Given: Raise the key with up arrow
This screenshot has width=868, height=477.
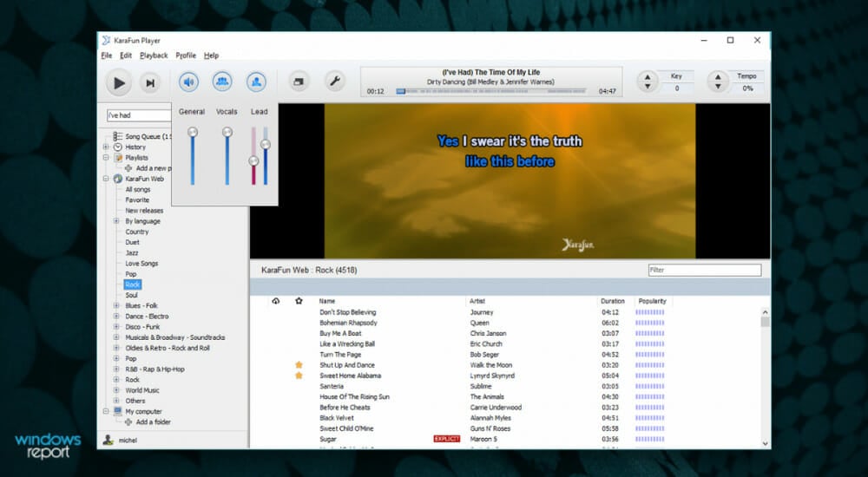Looking at the screenshot, I should (x=648, y=77).
